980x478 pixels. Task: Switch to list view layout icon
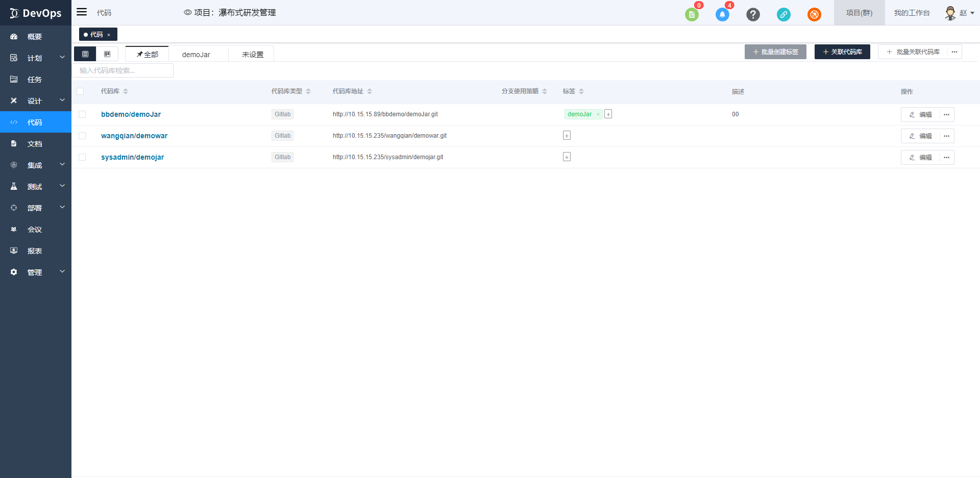coord(85,54)
